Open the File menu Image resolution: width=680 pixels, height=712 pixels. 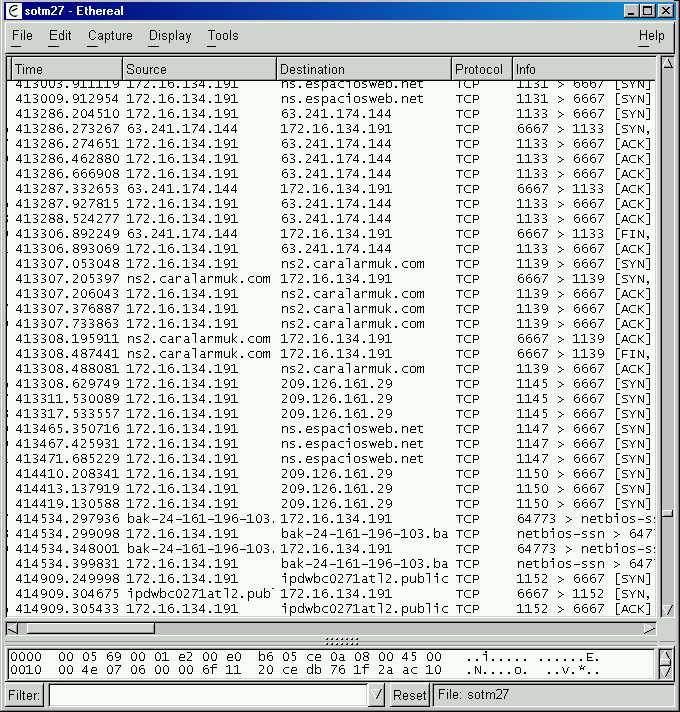pyautogui.click(x=22, y=35)
